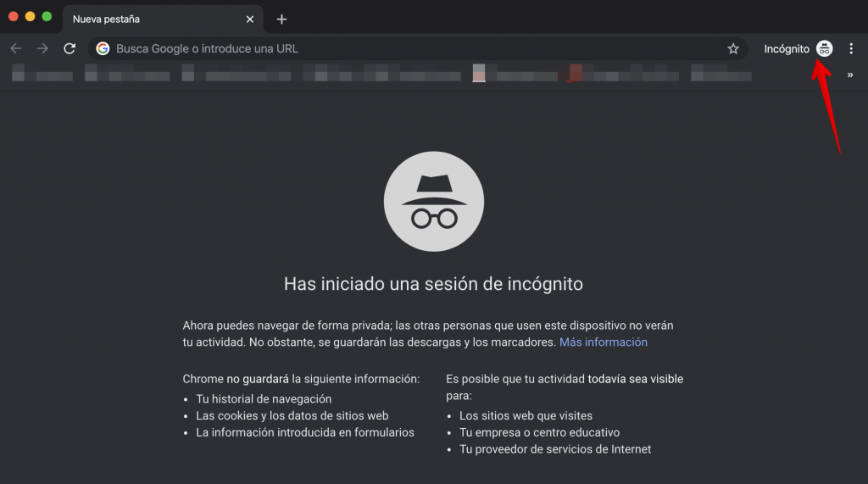This screenshot has height=484, width=868.
Task: Click the yellow minimize window button
Action: tap(30, 17)
